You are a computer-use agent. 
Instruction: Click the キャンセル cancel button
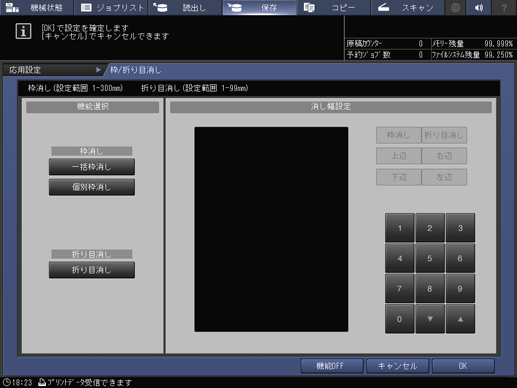tap(397, 366)
